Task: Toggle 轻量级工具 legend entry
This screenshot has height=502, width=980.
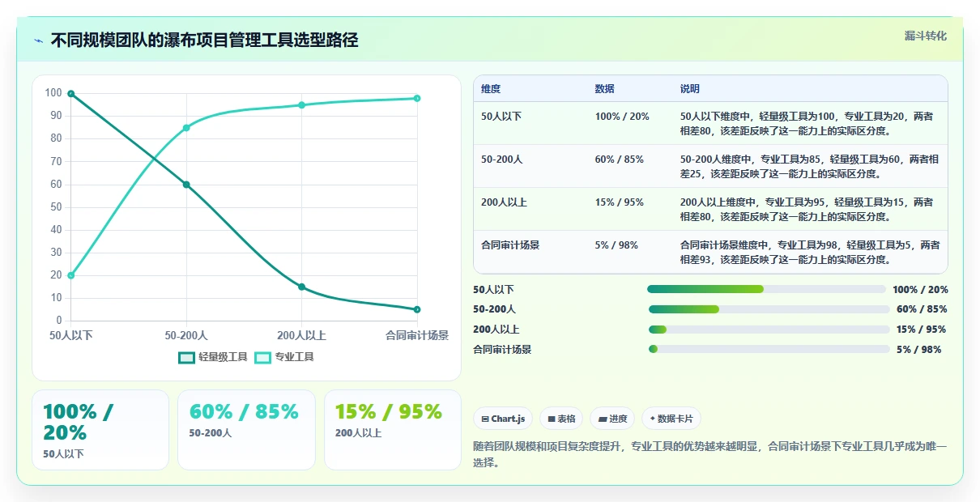Action: pyautogui.click(x=213, y=357)
